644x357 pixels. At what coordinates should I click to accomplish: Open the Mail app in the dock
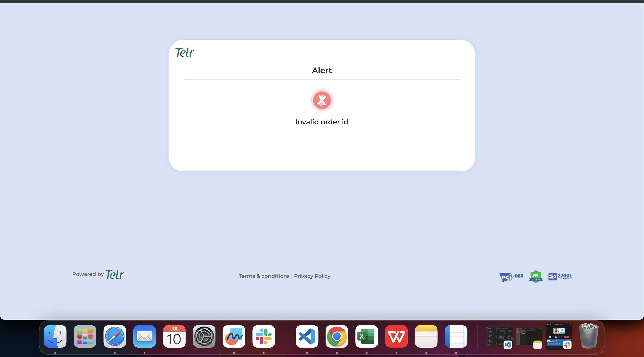[x=145, y=336]
